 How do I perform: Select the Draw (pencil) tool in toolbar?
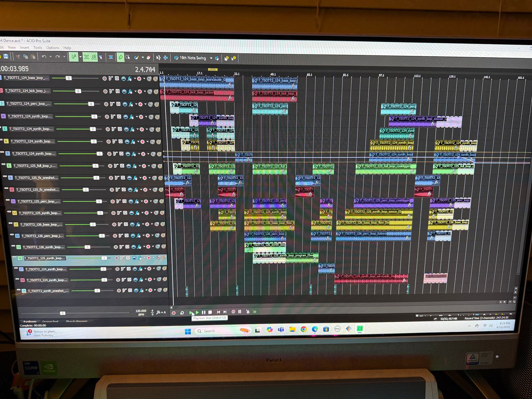click(x=121, y=58)
